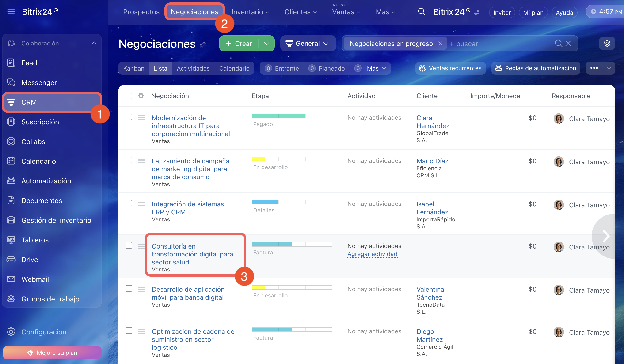Check the select-all checkbox in header

tap(129, 96)
